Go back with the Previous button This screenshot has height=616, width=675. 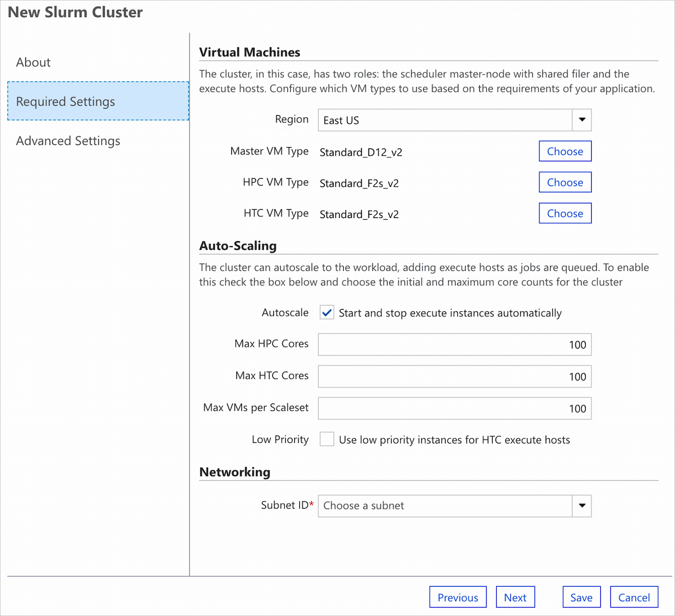coord(457,597)
